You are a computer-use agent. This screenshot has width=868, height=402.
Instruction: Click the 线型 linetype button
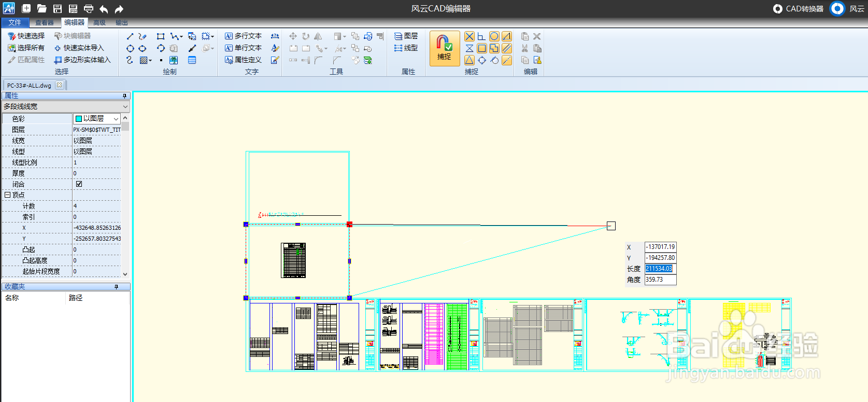(x=406, y=48)
